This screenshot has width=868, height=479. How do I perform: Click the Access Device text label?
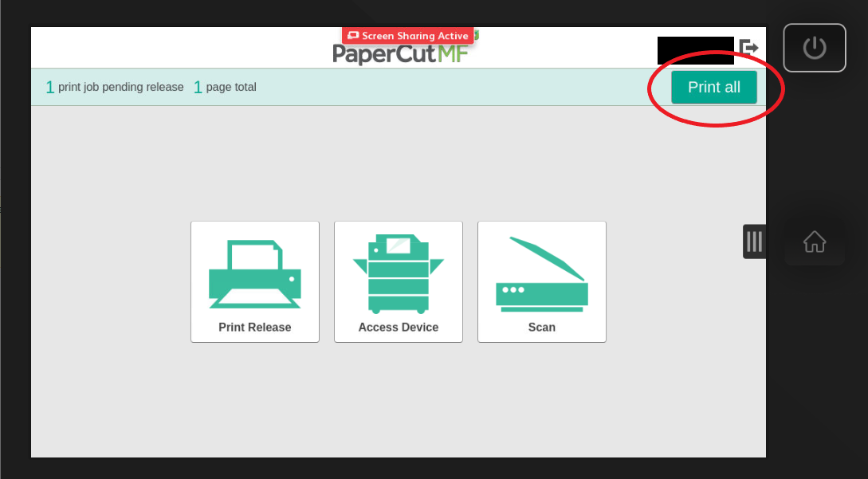coord(398,328)
